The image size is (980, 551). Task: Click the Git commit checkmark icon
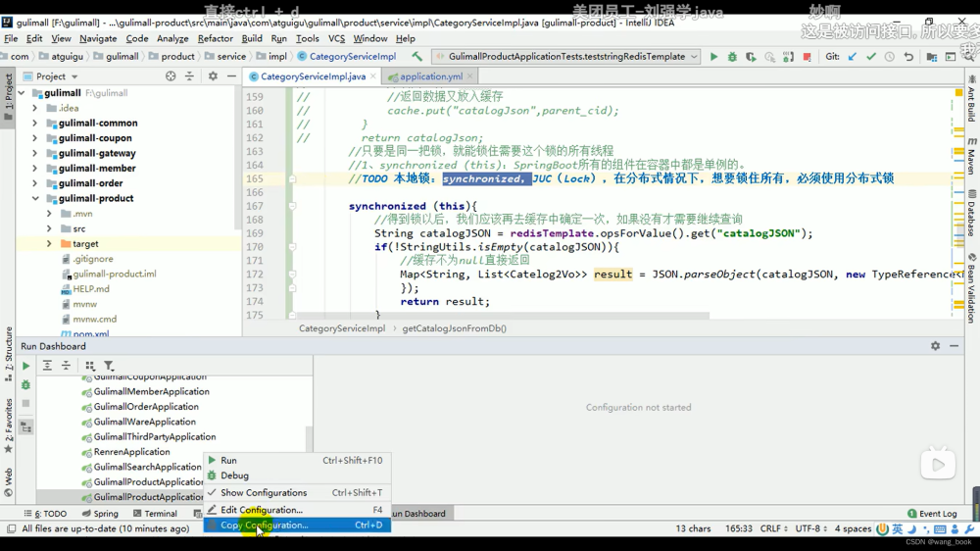[x=870, y=56]
